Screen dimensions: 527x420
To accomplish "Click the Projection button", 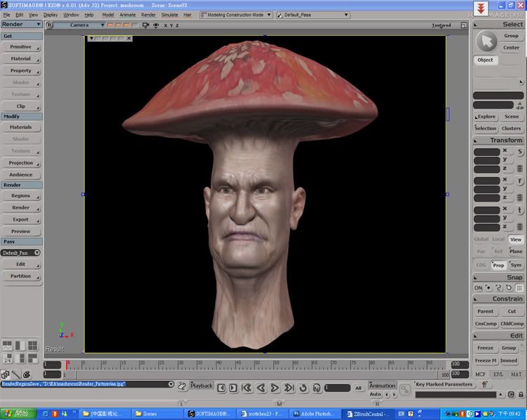I will click(21, 163).
